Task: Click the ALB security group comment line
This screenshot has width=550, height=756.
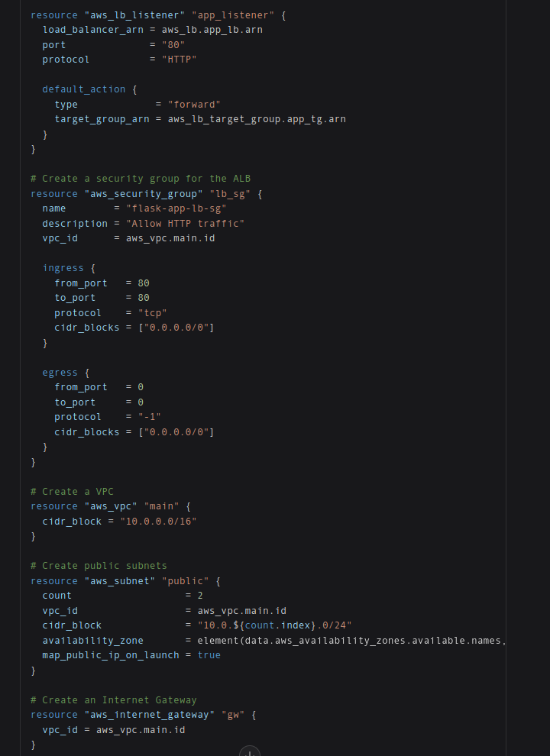Action: [x=141, y=179]
